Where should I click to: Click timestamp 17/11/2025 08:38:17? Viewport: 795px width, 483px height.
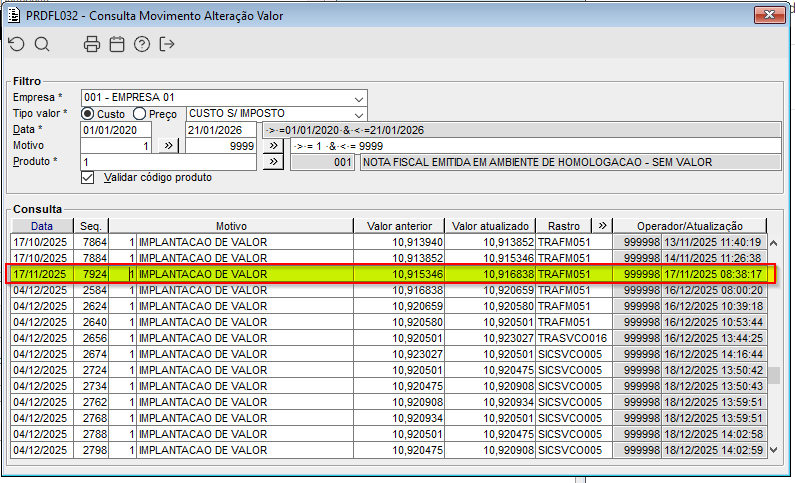click(x=714, y=274)
